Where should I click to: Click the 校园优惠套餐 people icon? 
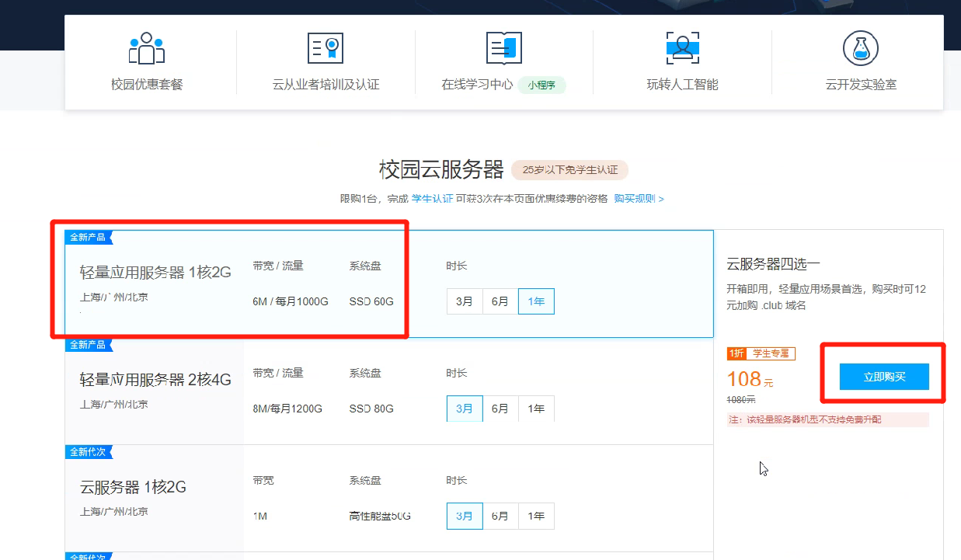point(147,48)
